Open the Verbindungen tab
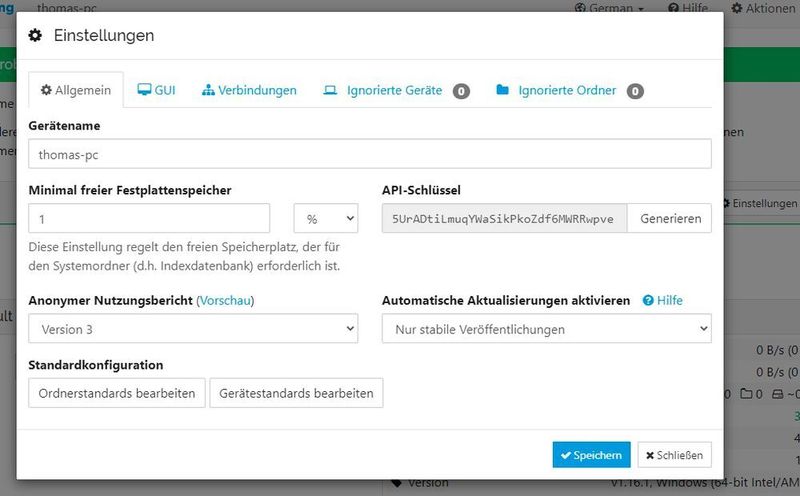Screen dimensions: 800x496 click(x=249, y=90)
